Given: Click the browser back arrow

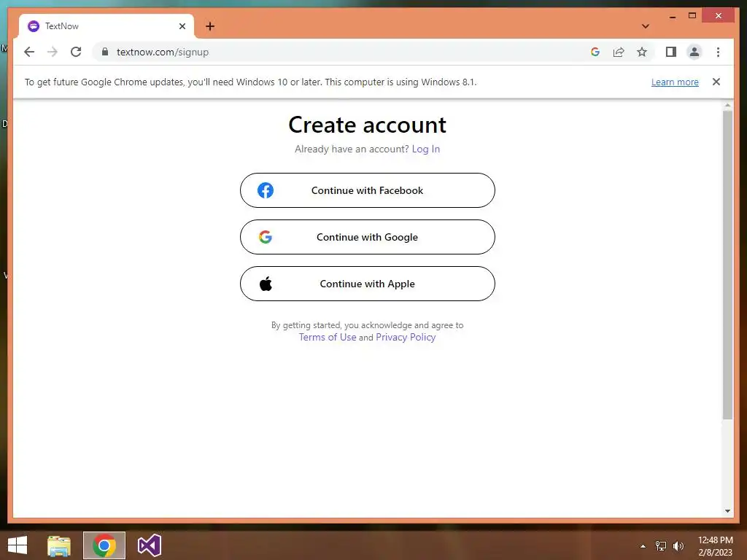Looking at the screenshot, I should 29,52.
